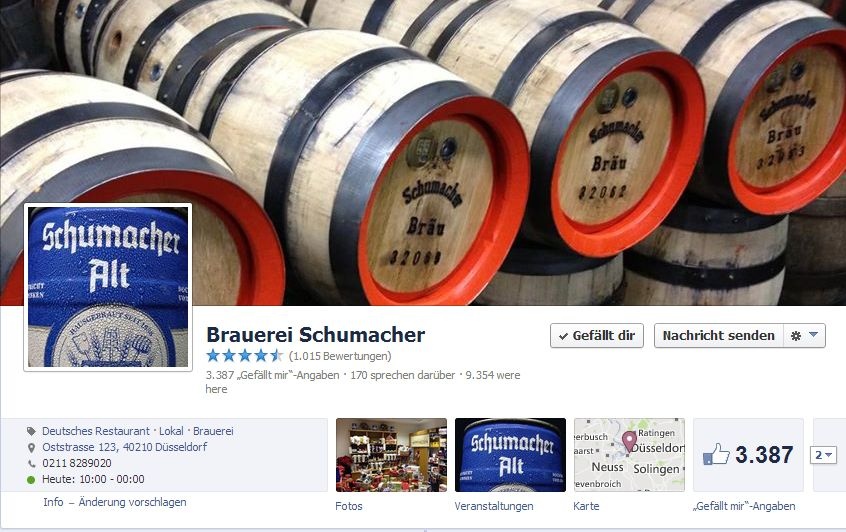Click the Schumacher Alt profile picture
This screenshot has width=846, height=532.
point(108,287)
